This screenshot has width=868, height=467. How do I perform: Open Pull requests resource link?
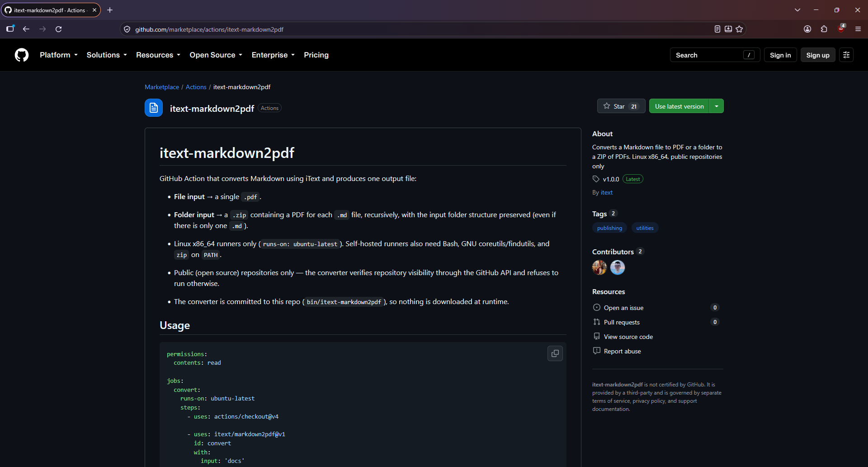(622, 322)
